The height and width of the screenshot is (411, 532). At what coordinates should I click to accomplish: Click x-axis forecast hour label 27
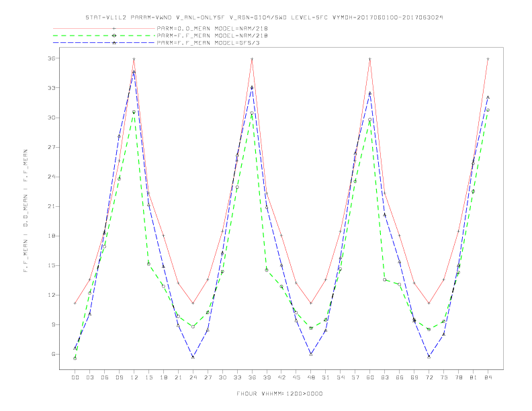point(208,377)
